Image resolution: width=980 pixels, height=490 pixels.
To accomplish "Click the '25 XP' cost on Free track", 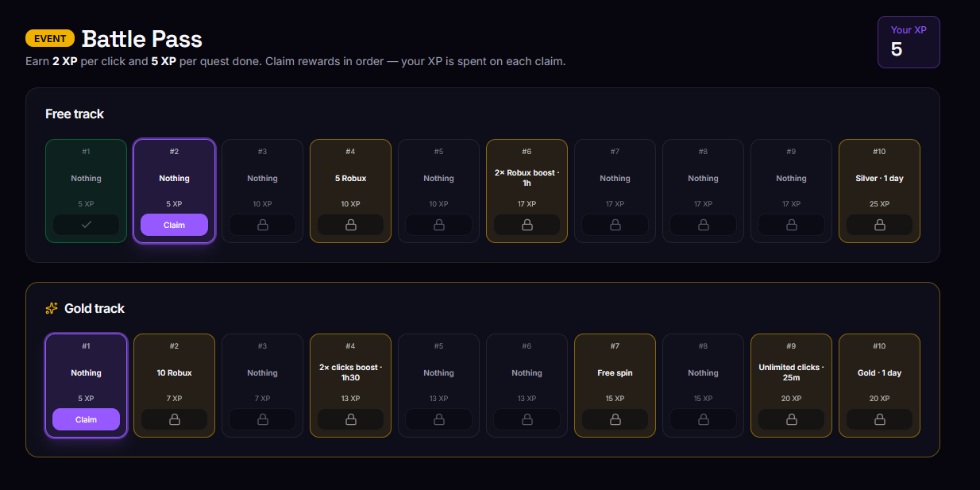I will [x=879, y=204].
